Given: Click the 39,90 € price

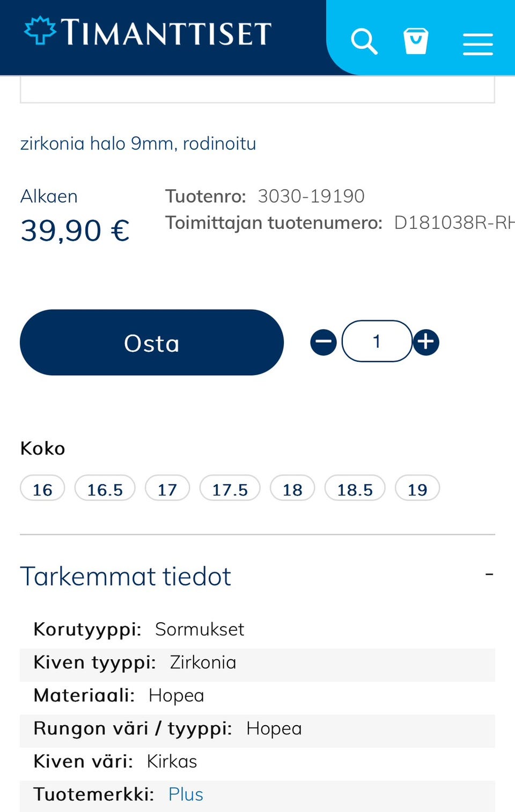Looking at the screenshot, I should [x=75, y=230].
